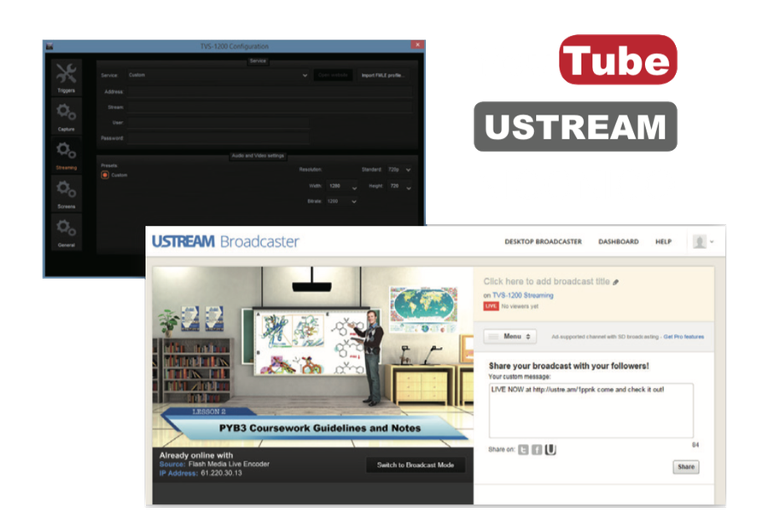Viewport: 768px width, 532px height.
Task: Open the Triggers section in TVS-1200 Configuration
Action: pos(66,78)
